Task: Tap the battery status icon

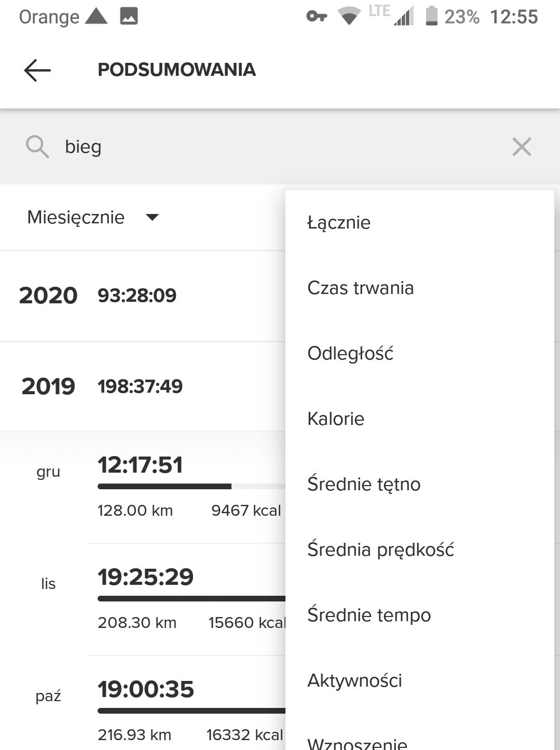Action: point(431,16)
